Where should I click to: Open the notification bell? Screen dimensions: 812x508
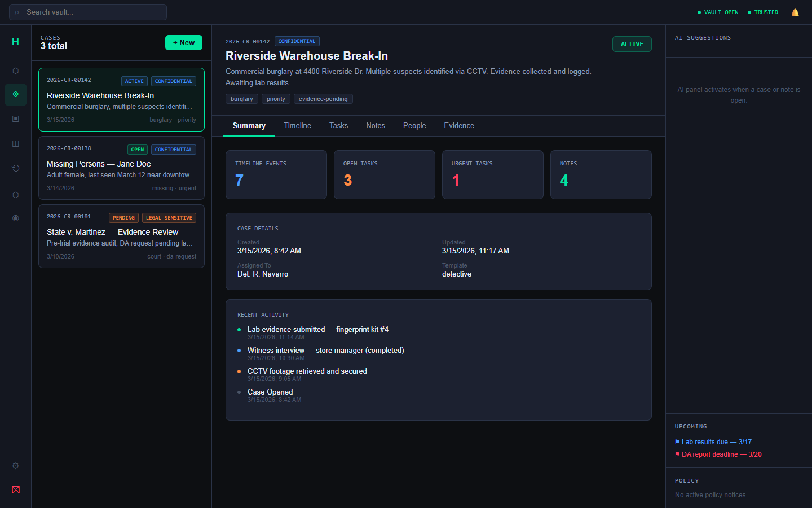(x=795, y=12)
